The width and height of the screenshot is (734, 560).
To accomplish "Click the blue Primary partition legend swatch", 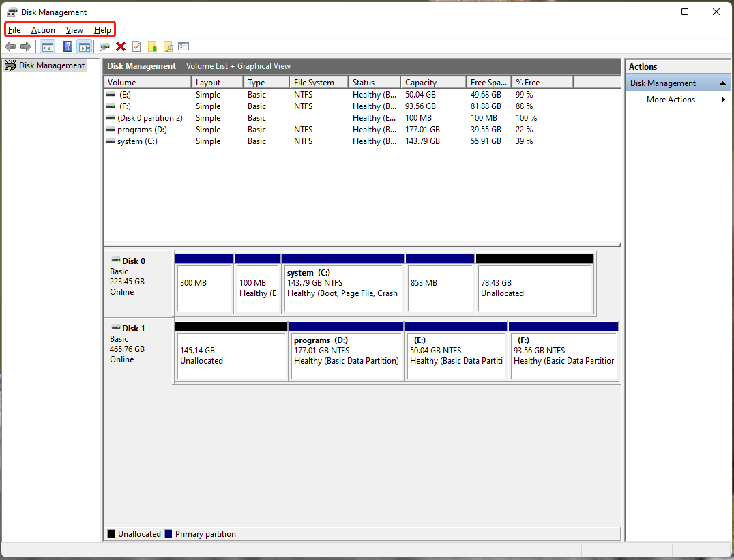I will tap(168, 534).
